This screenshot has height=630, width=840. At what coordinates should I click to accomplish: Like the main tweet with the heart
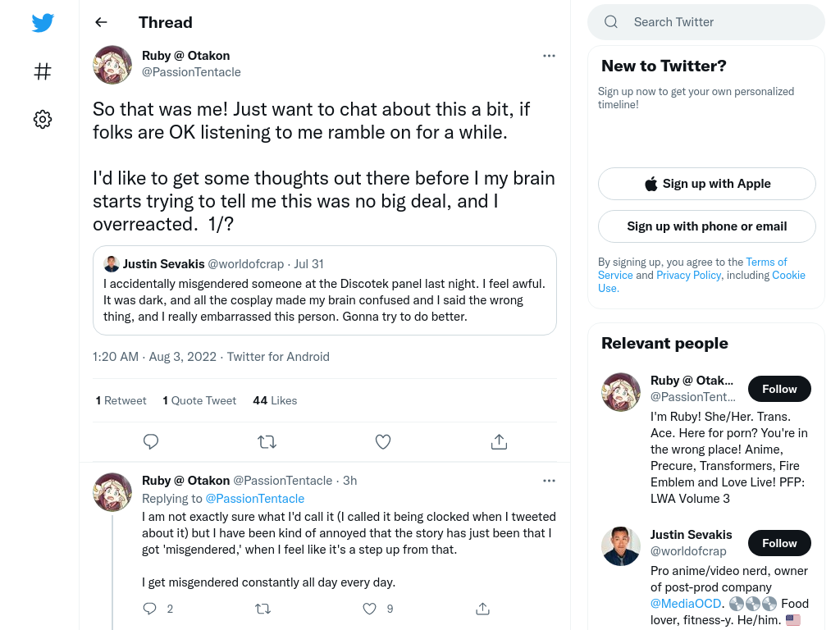pyautogui.click(x=382, y=441)
